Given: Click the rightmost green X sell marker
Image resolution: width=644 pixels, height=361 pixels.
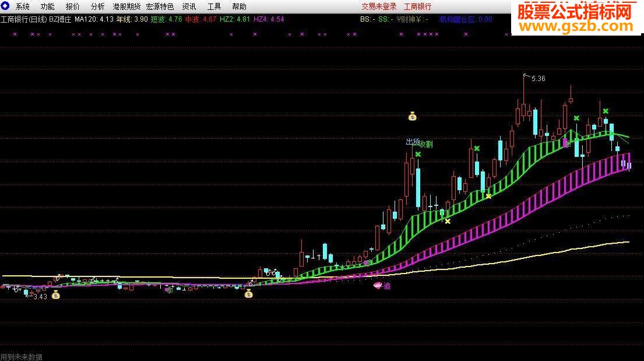Looking at the screenshot, I should [x=606, y=111].
